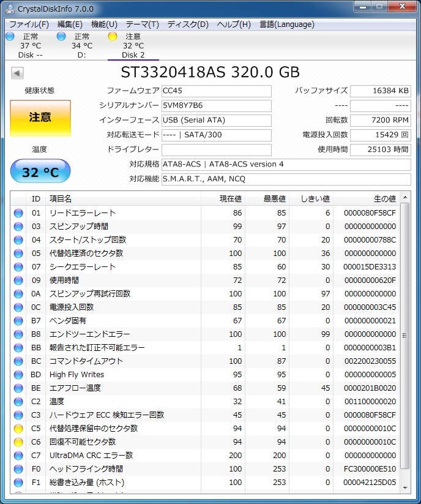Image resolution: width=421 pixels, height=504 pixels.
Task: Click yellow caution orb for C6 回復不可能セクタ数
Action: (18, 442)
